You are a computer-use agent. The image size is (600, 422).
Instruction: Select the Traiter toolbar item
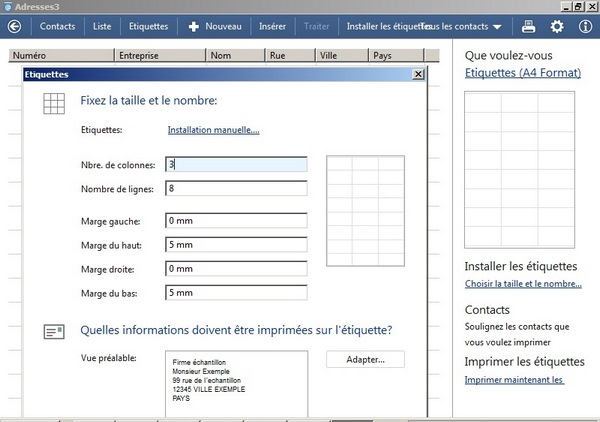pyautogui.click(x=316, y=26)
